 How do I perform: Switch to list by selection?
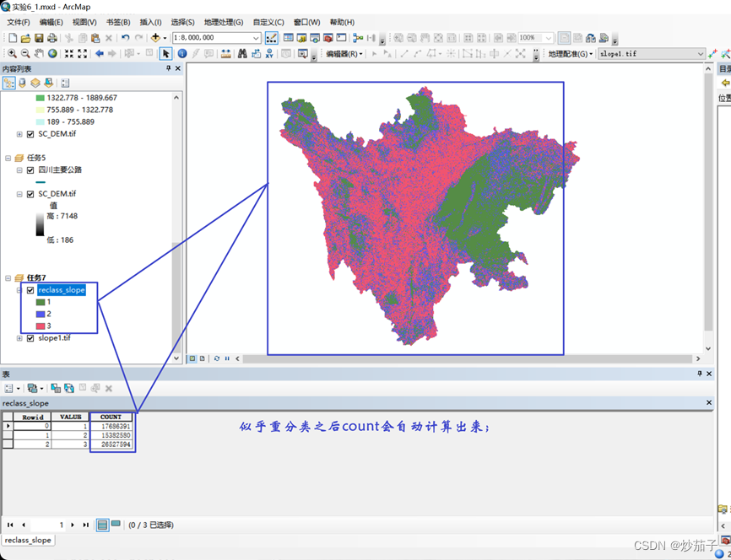(x=48, y=83)
